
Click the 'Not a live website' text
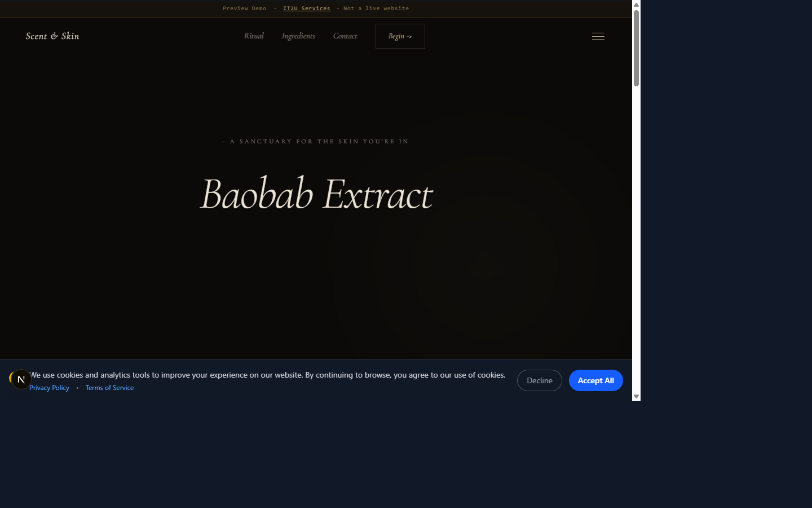point(376,8)
